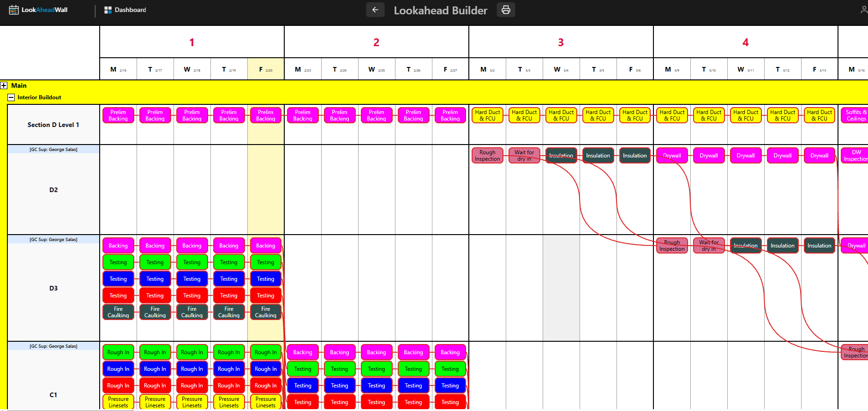868x411 pixels.
Task: Open D3 blue Testing card on Wednesday 2/18
Action: pos(192,279)
